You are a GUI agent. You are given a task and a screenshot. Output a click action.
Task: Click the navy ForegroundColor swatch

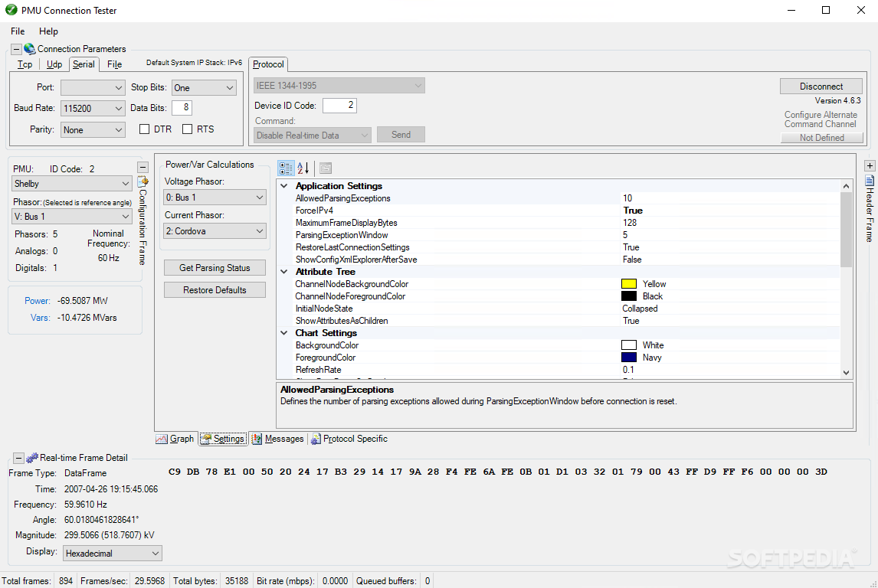coord(629,358)
